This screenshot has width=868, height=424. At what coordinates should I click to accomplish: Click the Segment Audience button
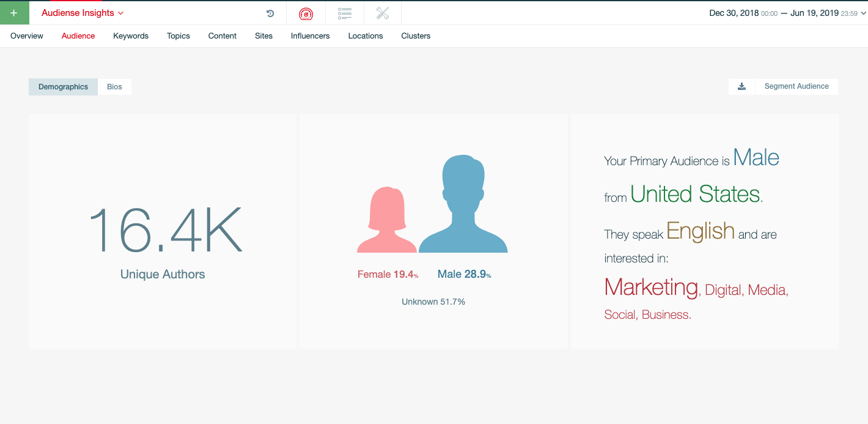click(x=796, y=86)
